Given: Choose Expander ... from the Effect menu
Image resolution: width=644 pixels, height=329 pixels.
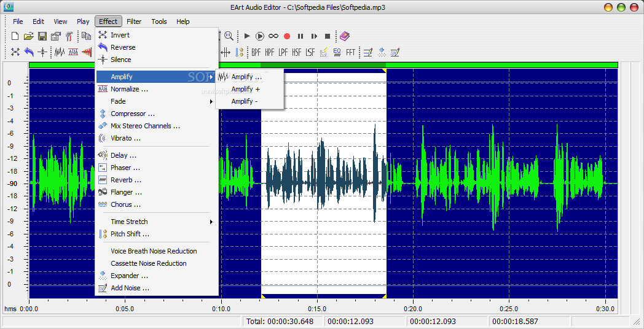Looking at the screenshot, I should click(157, 276).
